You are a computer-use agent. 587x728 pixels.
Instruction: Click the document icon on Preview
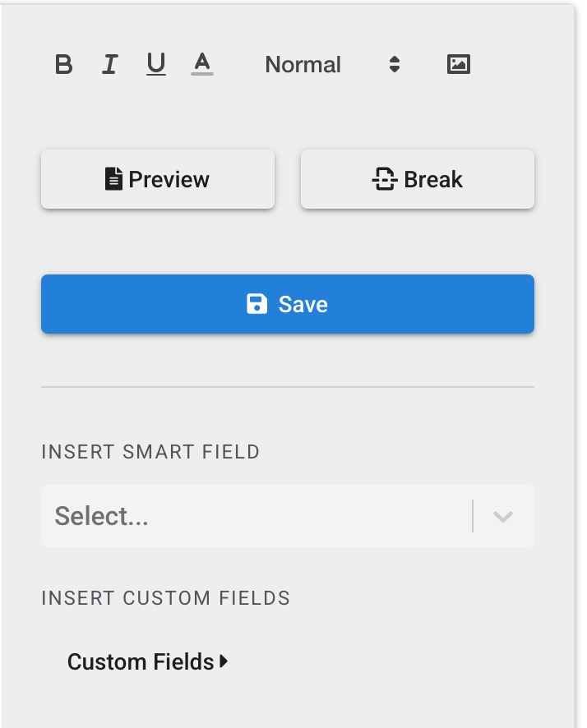pos(114,179)
